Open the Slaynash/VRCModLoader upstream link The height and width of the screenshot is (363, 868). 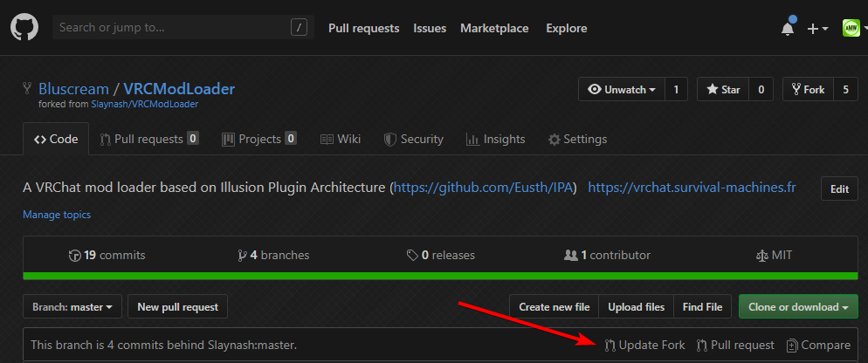[144, 104]
